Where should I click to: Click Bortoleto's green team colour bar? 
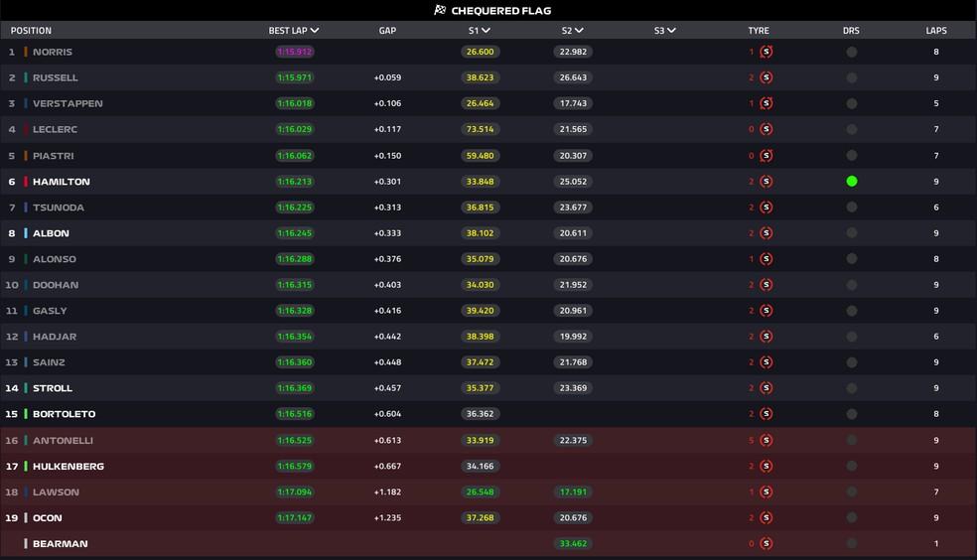(26, 414)
